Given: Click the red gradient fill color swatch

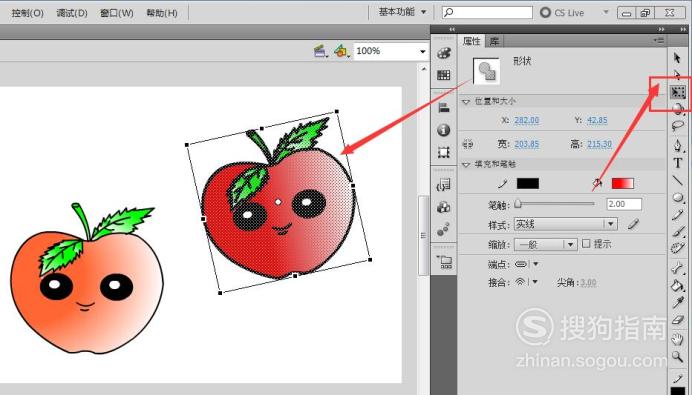Looking at the screenshot, I should point(623,184).
